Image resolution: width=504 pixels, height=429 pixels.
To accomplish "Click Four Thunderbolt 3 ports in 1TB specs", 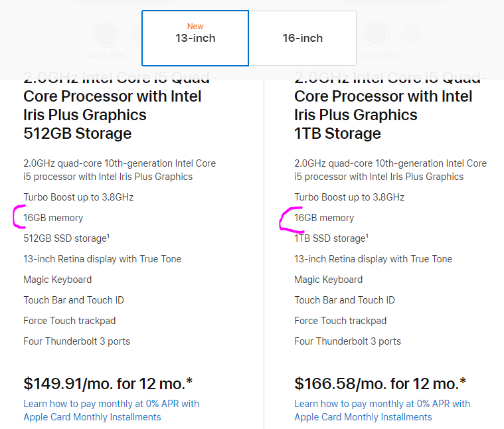I will tap(347, 341).
